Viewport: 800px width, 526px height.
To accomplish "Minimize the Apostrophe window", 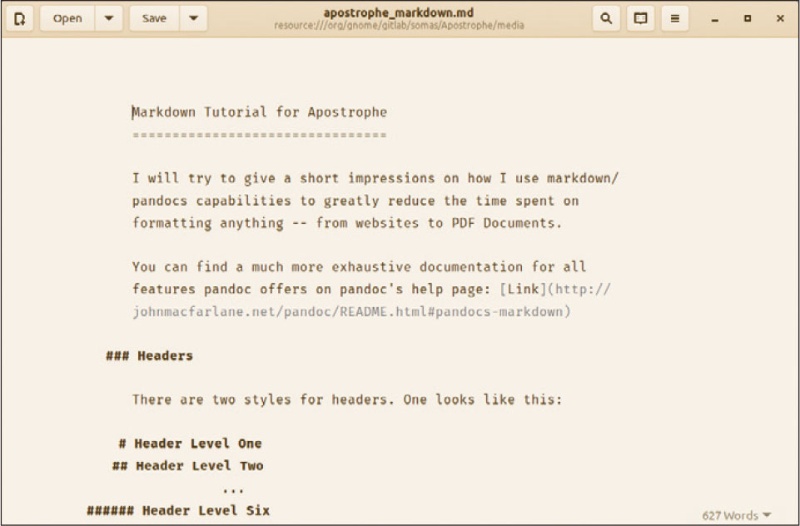I will (x=715, y=19).
